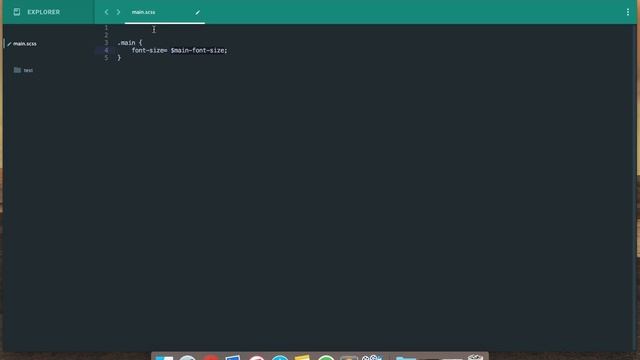Expand the test folder in explorer
The width and height of the screenshot is (640, 360).
pos(28,70)
